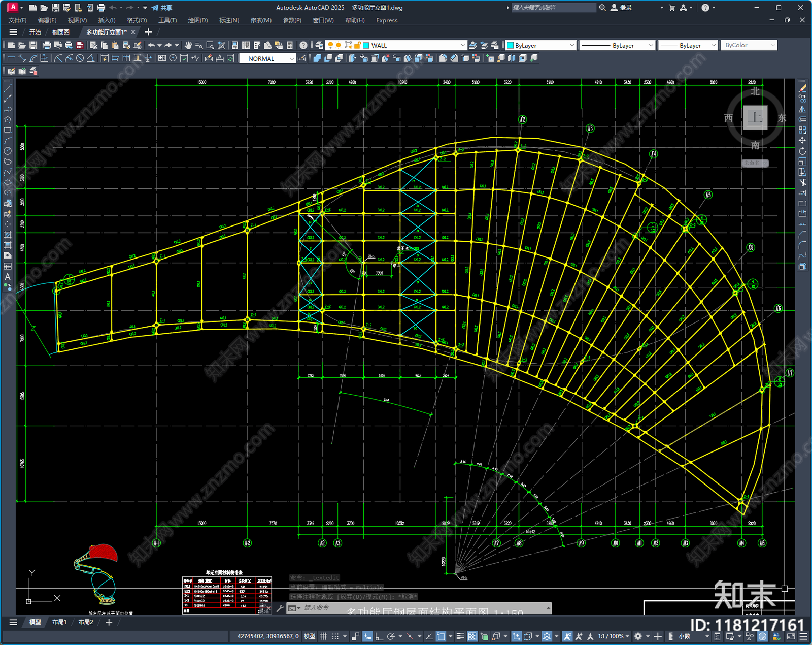Image resolution: width=812 pixels, height=645 pixels.
Task: Open the annotation scale 1:1 / 100% dropdown
Action: click(x=614, y=636)
